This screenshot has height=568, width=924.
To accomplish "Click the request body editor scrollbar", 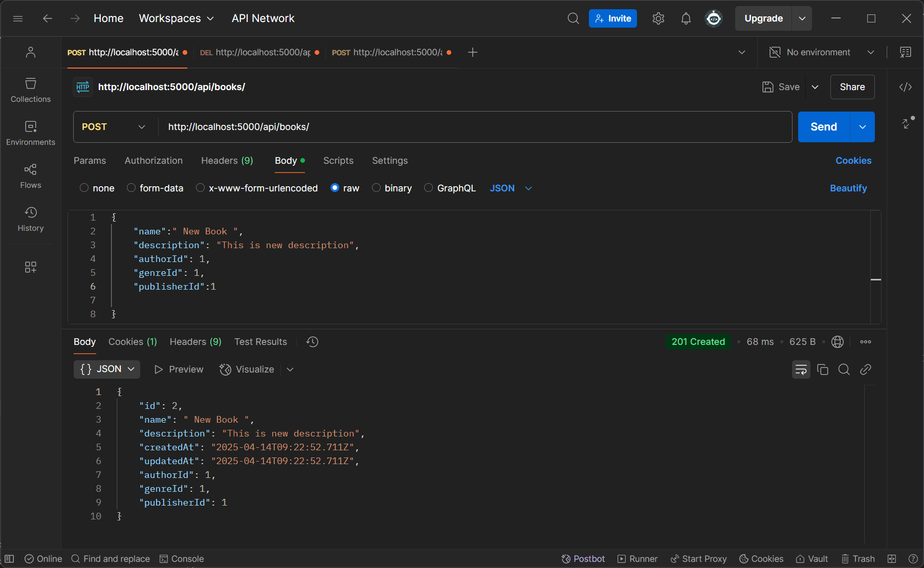I will point(876,267).
